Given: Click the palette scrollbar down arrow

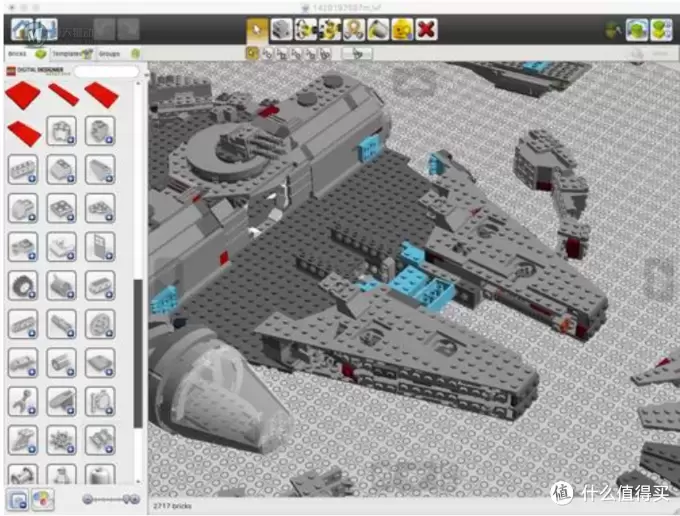Looking at the screenshot, I should pos(138,481).
